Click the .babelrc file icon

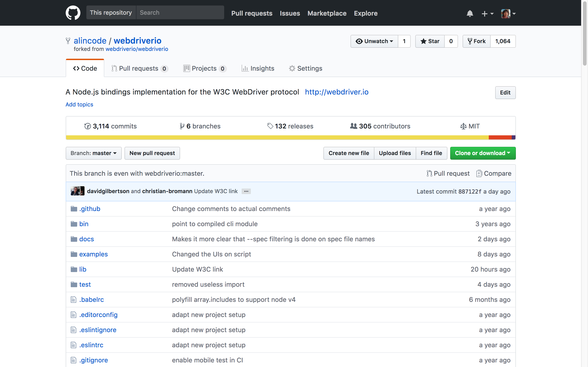pyautogui.click(x=73, y=300)
